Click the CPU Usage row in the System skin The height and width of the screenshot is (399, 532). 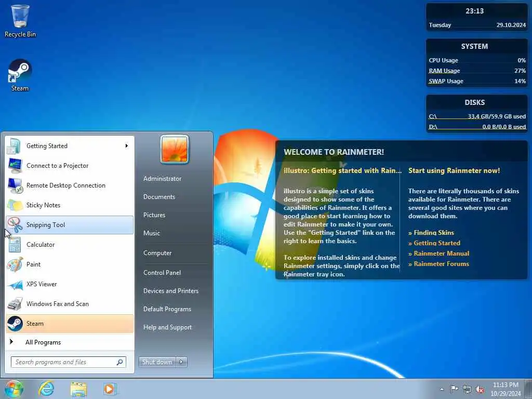477,60
